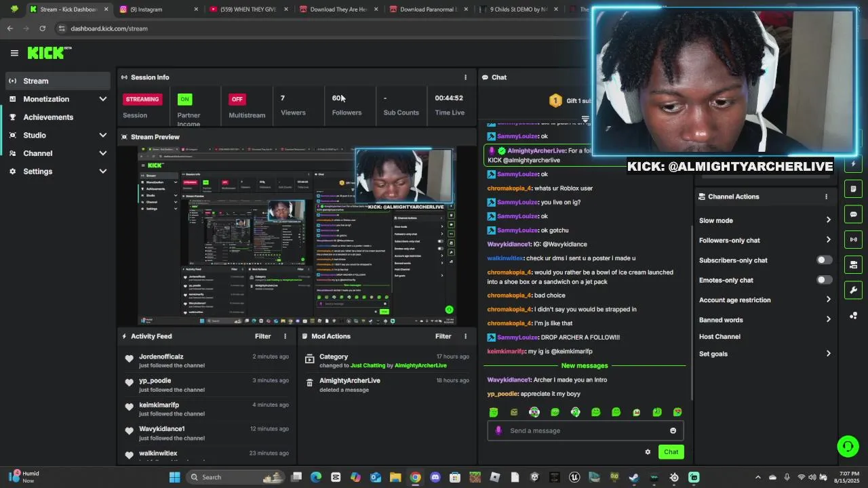Switch to the WHEN THEY GIVE YouTube tab
This screenshot has height=488, width=868.
tap(249, 9)
